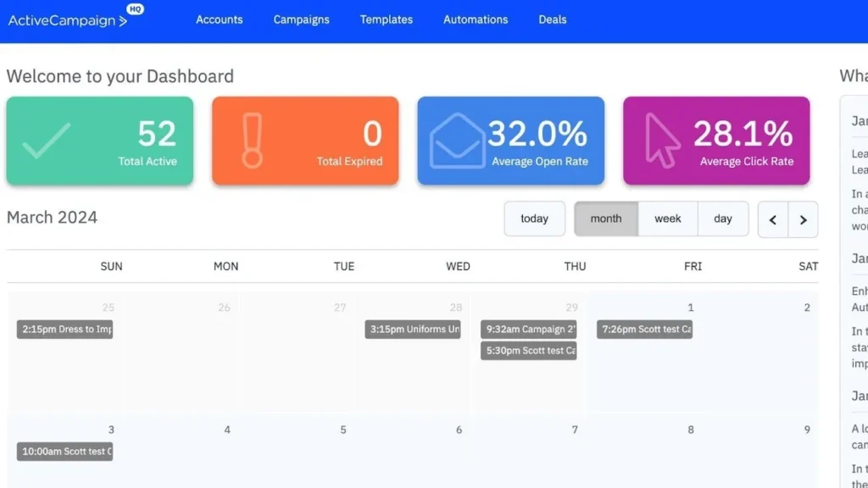Viewport: 868px width, 488px height.
Task: Open the 9:32am Campaign event on Thursday
Action: coord(528,330)
